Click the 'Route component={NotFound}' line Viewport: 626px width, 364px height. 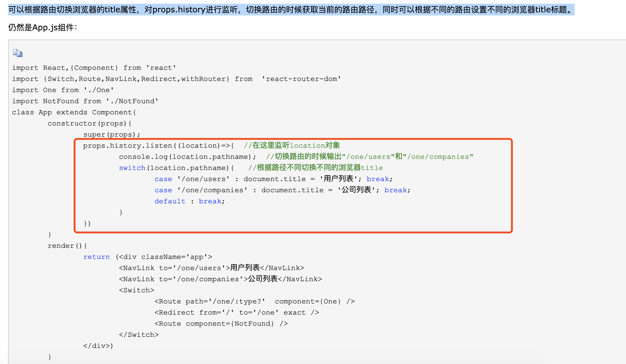pyautogui.click(x=221, y=324)
